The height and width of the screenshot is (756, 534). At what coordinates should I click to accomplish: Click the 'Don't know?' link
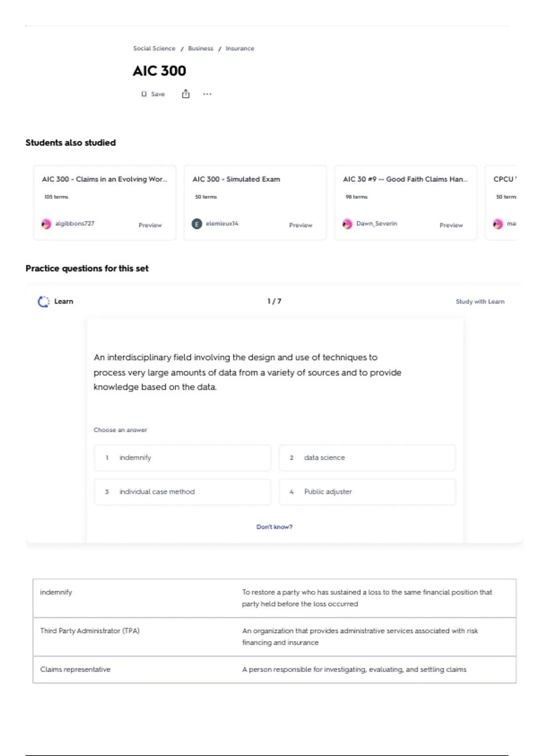(x=274, y=527)
